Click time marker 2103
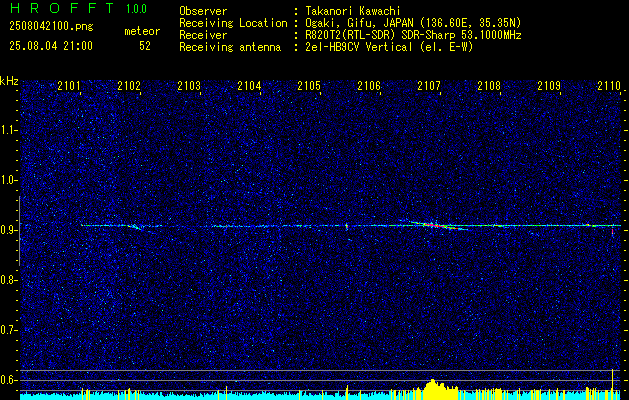The width and height of the screenshot is (629, 400). (x=189, y=86)
